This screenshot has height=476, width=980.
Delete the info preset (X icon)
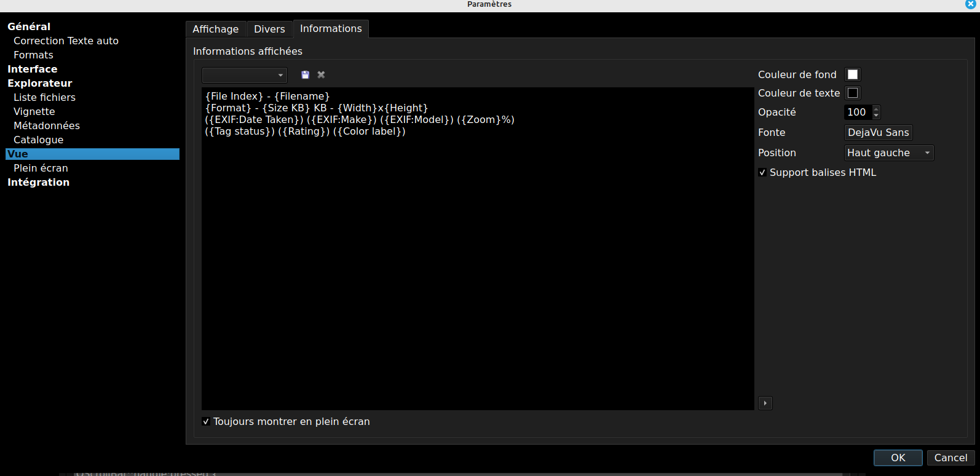pos(321,75)
